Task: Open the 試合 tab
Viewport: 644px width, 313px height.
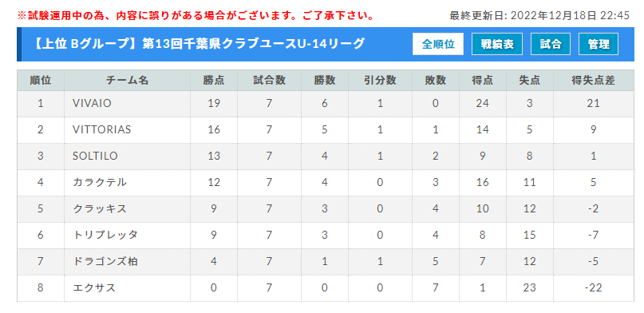Action: coord(551,44)
